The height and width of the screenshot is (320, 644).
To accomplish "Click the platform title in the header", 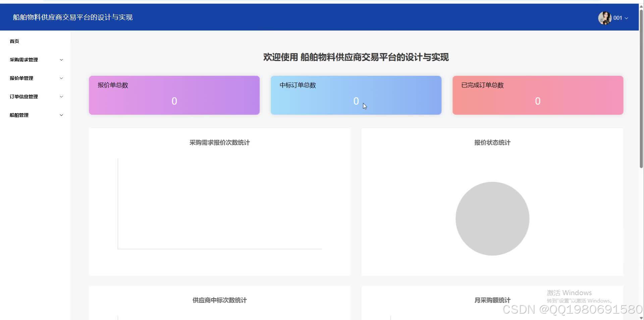I will [72, 17].
